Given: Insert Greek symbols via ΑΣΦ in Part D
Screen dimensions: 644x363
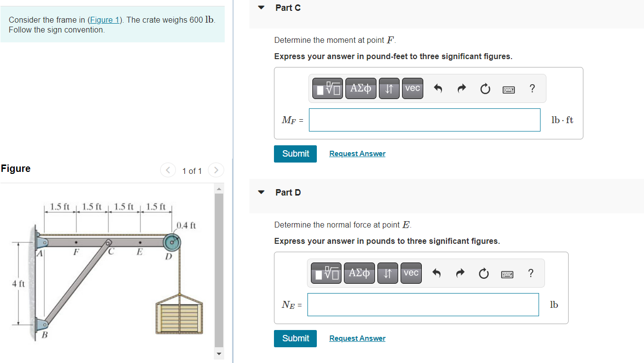Looking at the screenshot, I should pos(359,273).
